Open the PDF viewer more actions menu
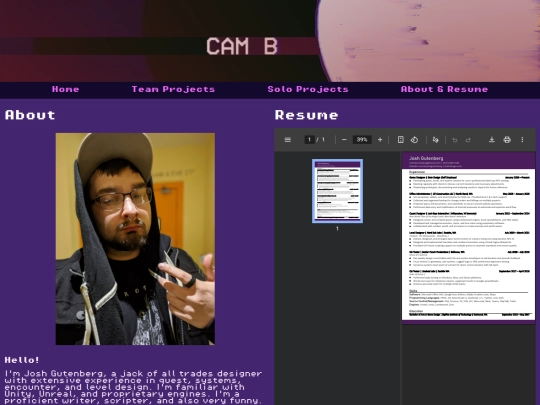The width and height of the screenshot is (540, 405). point(522,139)
